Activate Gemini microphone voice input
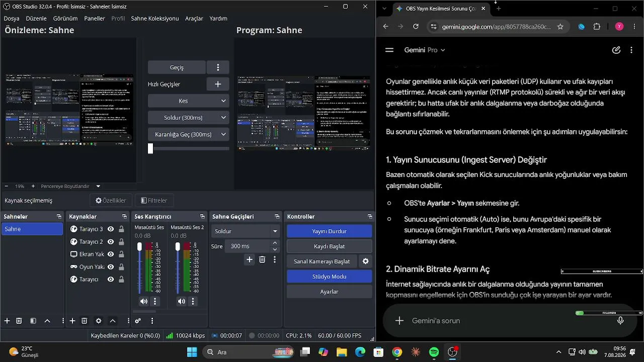 tap(620, 321)
